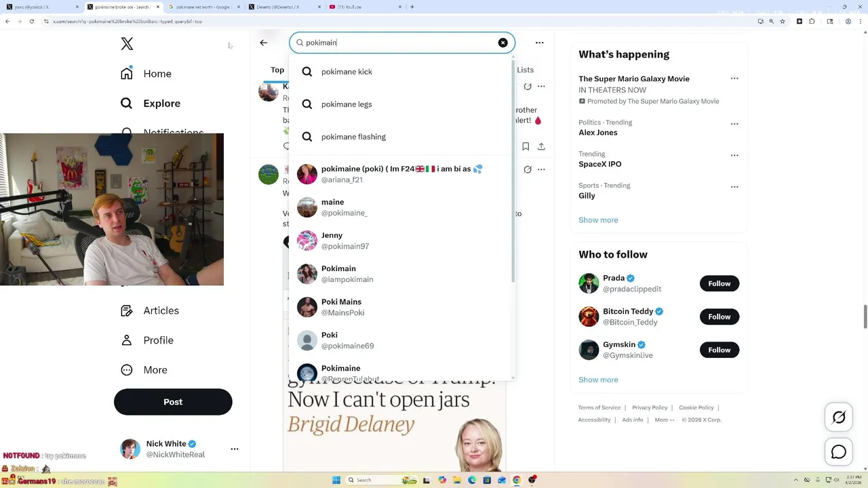Click the black Post button

pyautogui.click(x=173, y=402)
